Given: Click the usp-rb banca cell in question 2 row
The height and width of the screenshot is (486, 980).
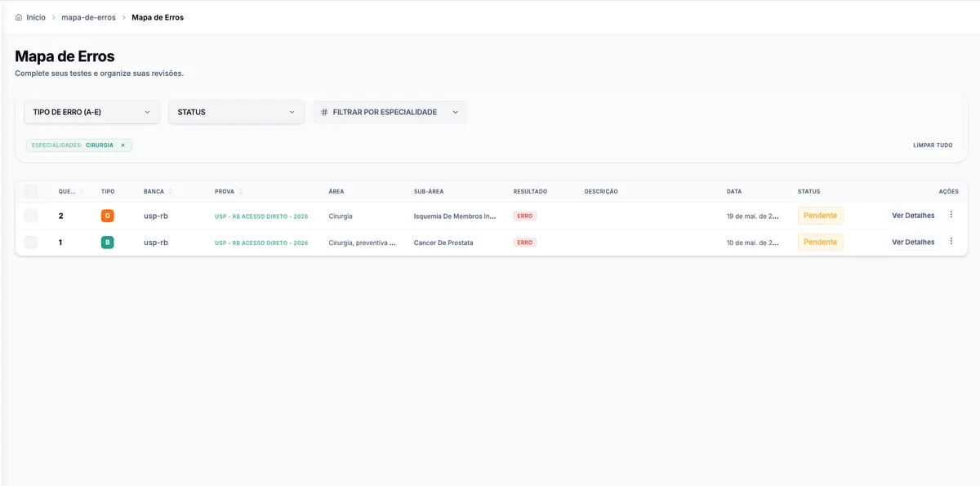Looking at the screenshot, I should click(x=156, y=216).
